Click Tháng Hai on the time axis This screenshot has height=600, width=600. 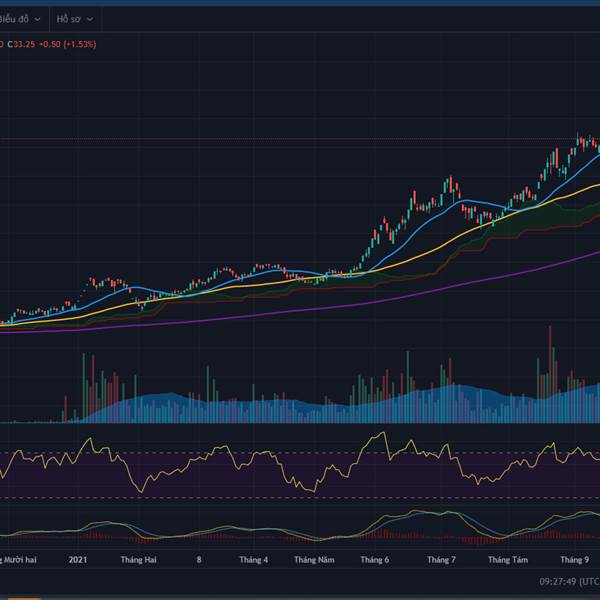(138, 560)
